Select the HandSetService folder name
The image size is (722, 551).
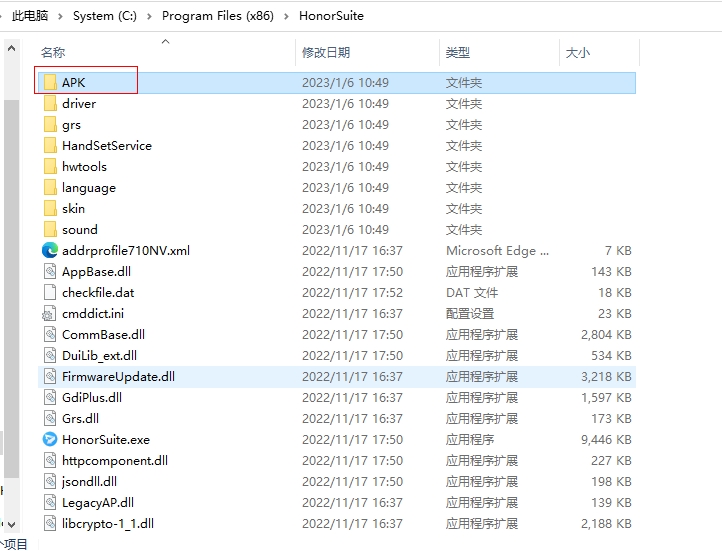[107, 145]
